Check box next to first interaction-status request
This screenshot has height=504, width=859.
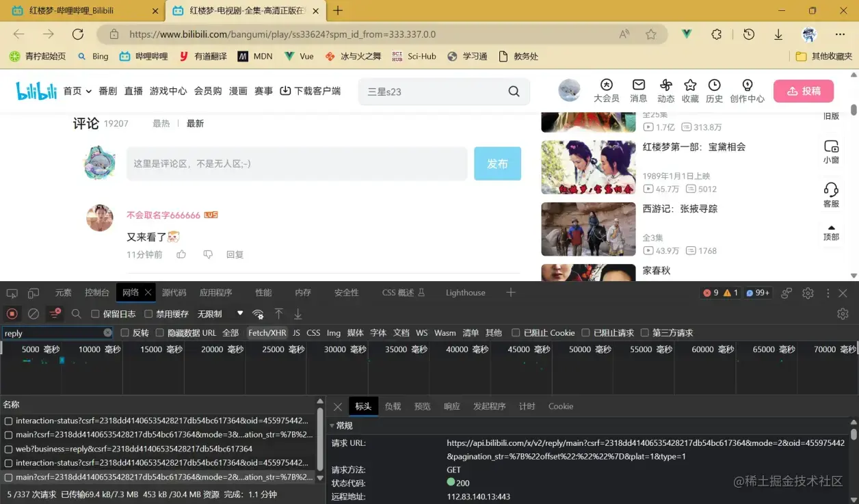point(9,421)
